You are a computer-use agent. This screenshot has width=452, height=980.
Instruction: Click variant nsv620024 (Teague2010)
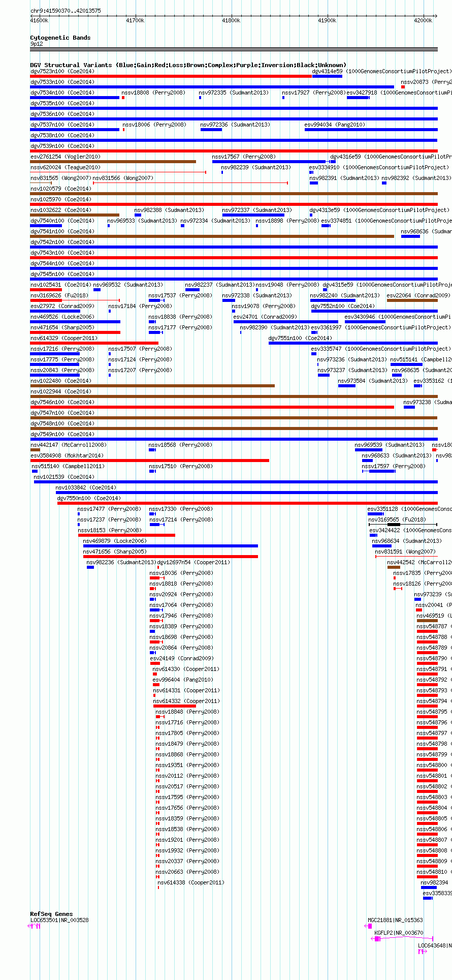pyautogui.click(x=66, y=167)
